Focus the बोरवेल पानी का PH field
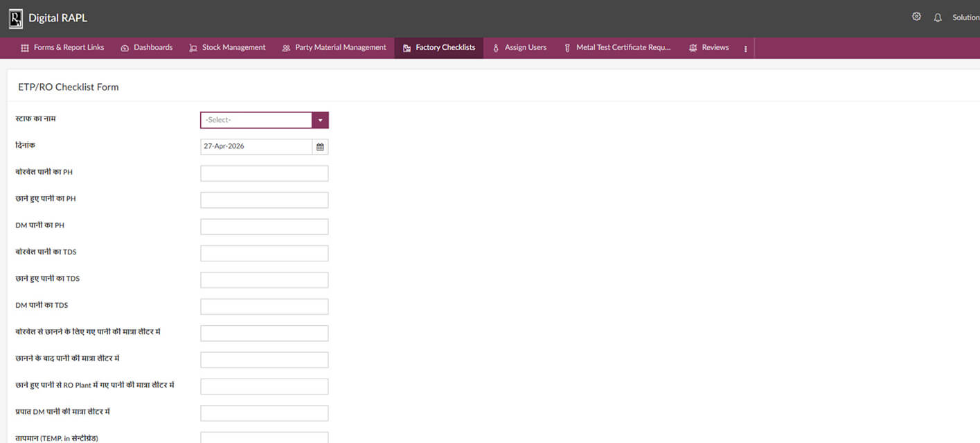Image resolution: width=980 pixels, height=443 pixels. (265, 173)
